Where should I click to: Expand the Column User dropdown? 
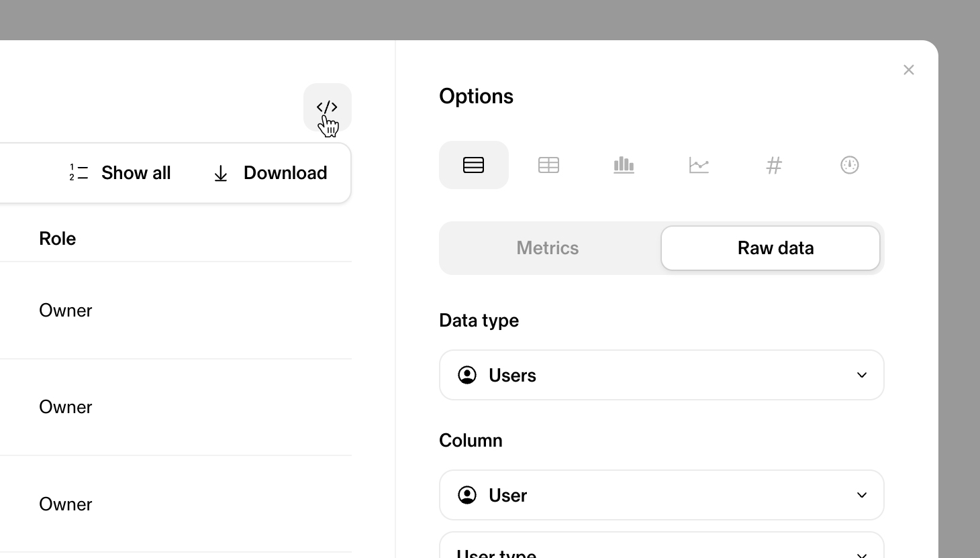tap(662, 495)
